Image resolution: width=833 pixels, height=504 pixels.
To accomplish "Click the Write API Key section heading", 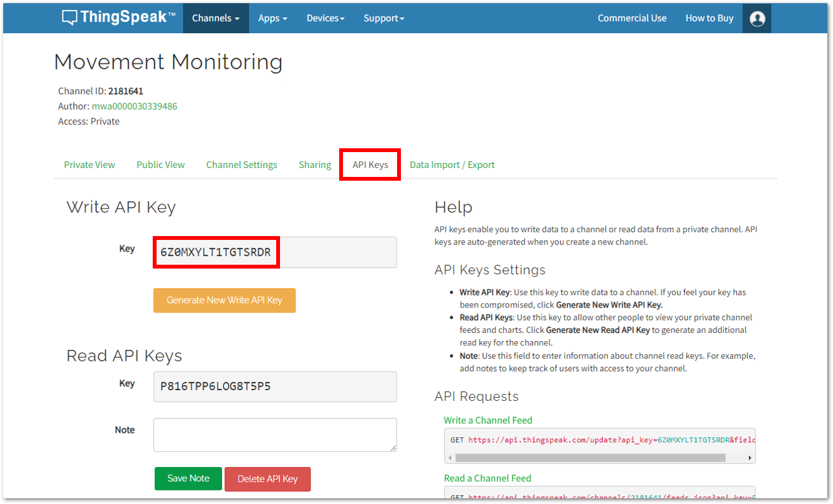I will pyautogui.click(x=121, y=207).
